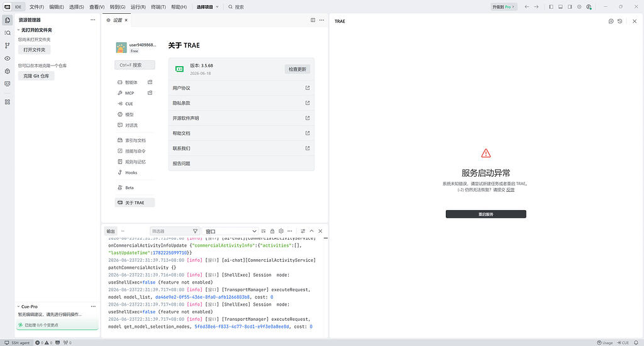Open the Explorer view in activity bar

click(8, 20)
